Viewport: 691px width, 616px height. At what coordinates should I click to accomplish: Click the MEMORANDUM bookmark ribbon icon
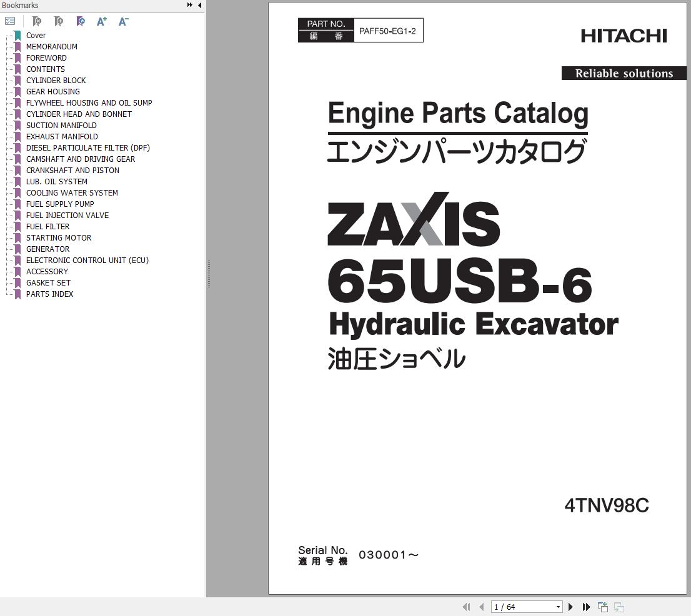[x=17, y=47]
